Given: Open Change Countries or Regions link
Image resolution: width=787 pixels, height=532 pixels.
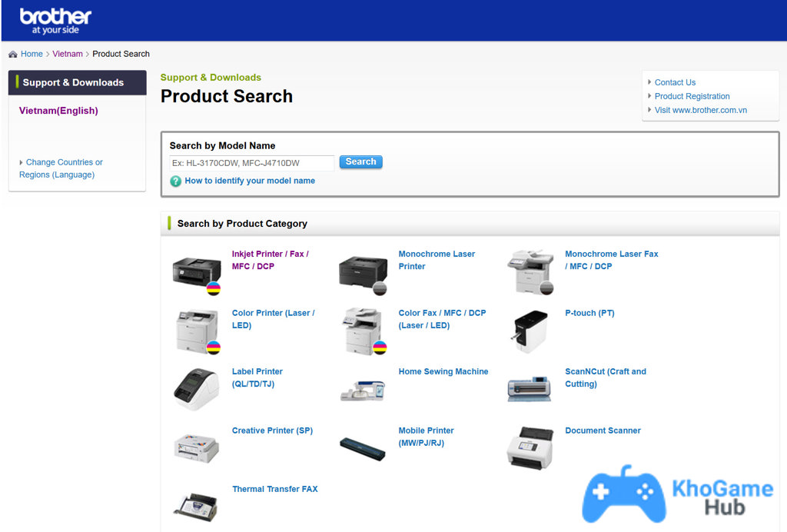Looking at the screenshot, I should [61, 168].
